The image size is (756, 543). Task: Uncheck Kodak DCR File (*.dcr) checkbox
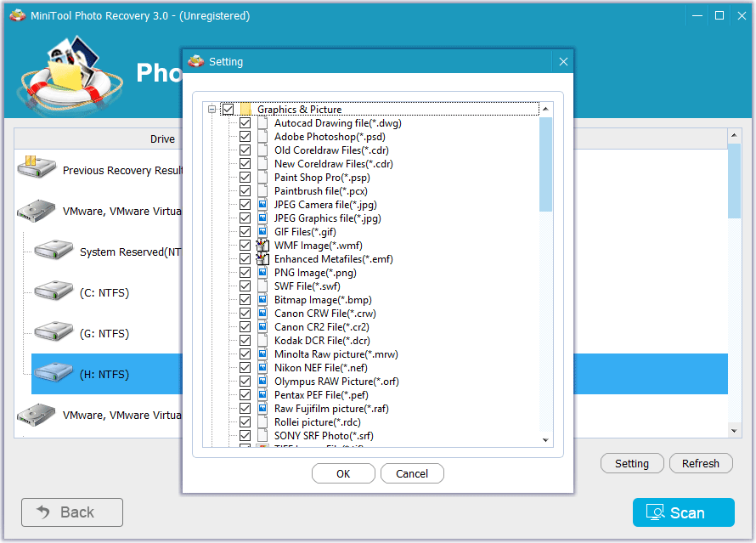(245, 341)
